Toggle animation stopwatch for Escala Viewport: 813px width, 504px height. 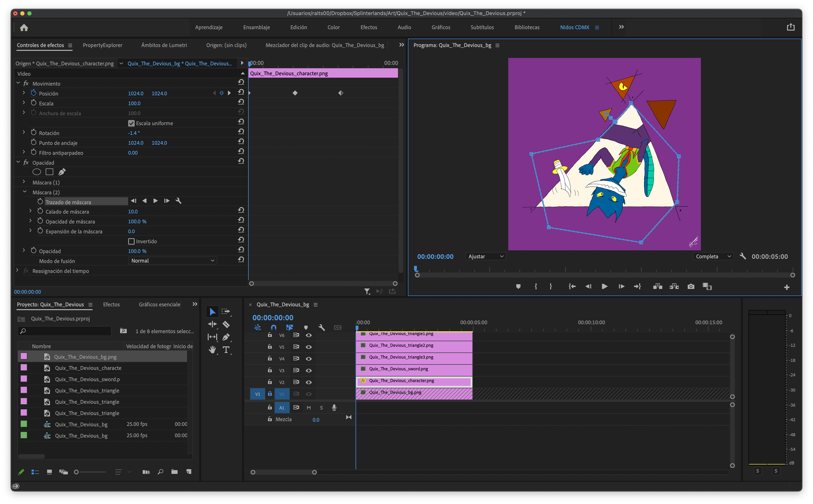[x=34, y=103]
